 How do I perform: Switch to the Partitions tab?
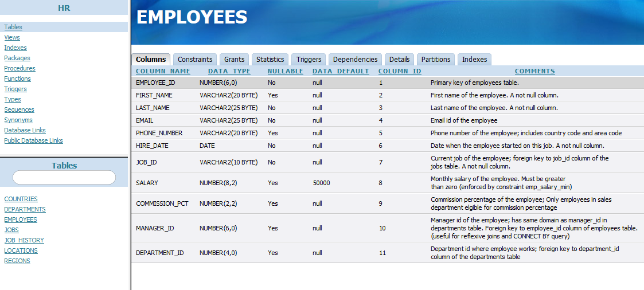436,60
